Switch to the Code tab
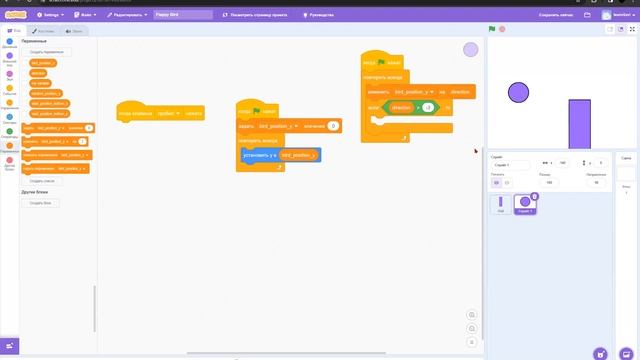 click(14, 31)
